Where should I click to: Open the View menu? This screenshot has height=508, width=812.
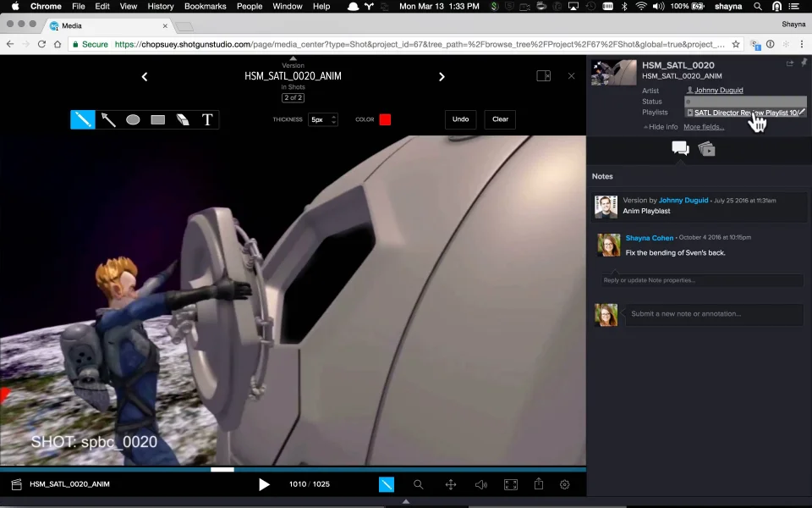coord(129,6)
